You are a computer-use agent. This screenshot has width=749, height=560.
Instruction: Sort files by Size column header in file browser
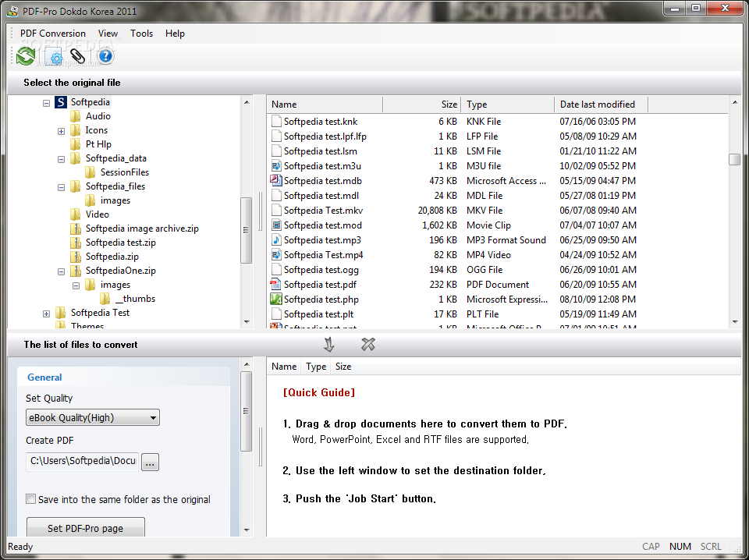pyautogui.click(x=422, y=104)
